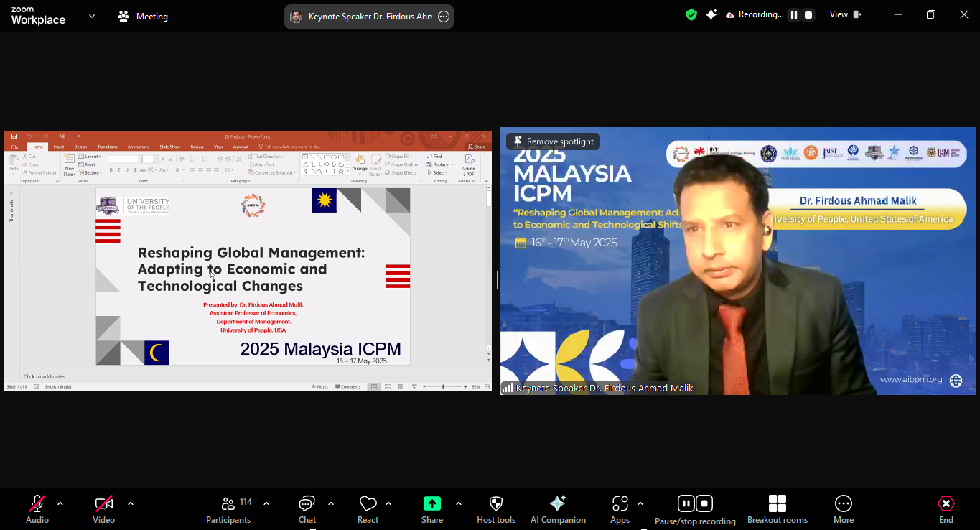Switch to Reading view icon
This screenshot has height=530, width=980.
click(x=401, y=386)
